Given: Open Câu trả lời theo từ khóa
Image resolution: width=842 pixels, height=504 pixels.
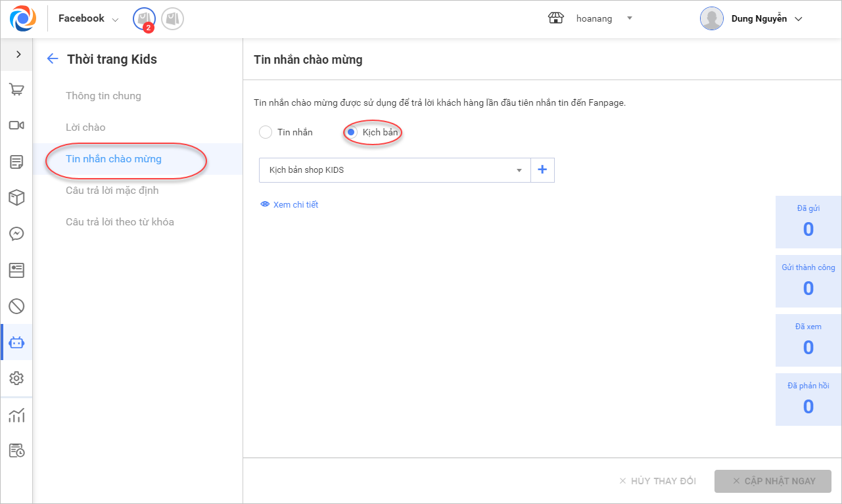Looking at the screenshot, I should pos(120,222).
